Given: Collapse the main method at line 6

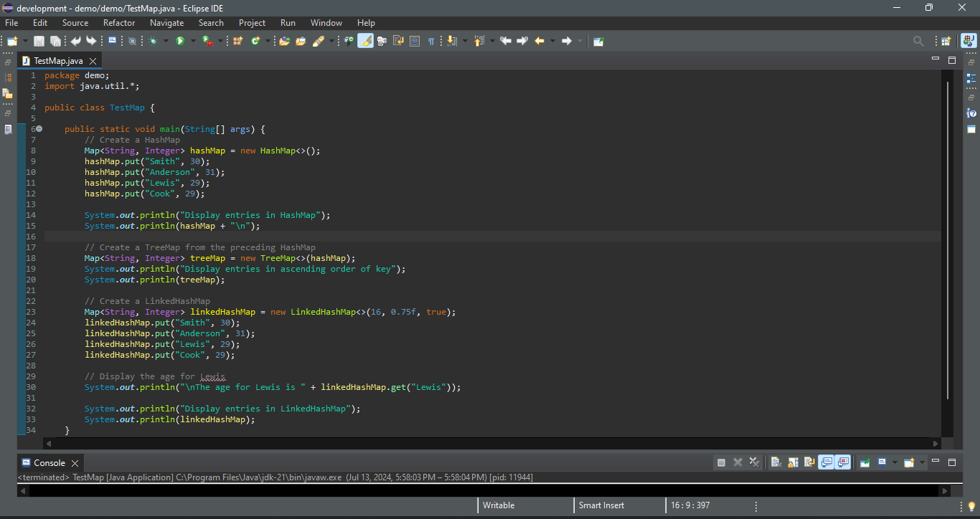Looking at the screenshot, I should coord(39,129).
